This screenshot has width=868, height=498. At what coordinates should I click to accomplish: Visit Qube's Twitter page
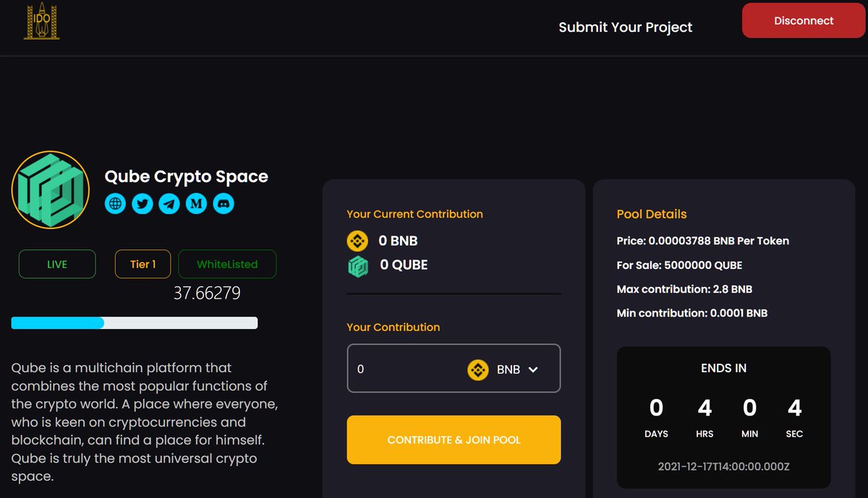(x=142, y=204)
